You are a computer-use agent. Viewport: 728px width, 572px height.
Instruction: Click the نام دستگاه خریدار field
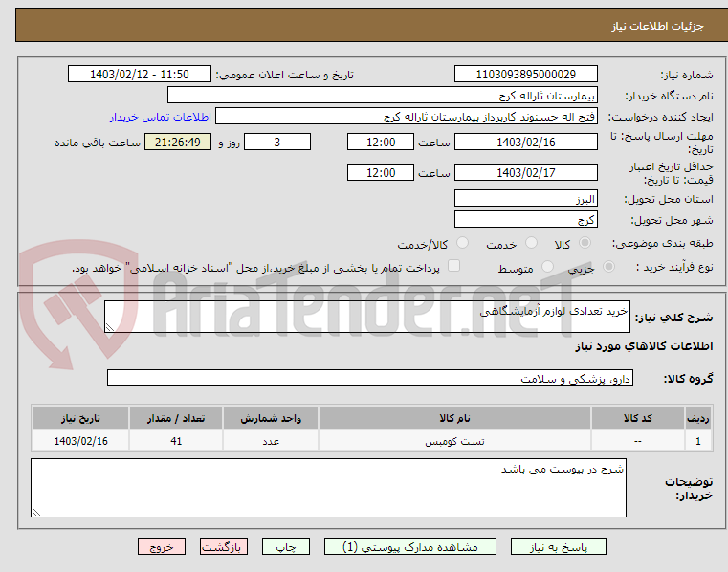pos(382,96)
